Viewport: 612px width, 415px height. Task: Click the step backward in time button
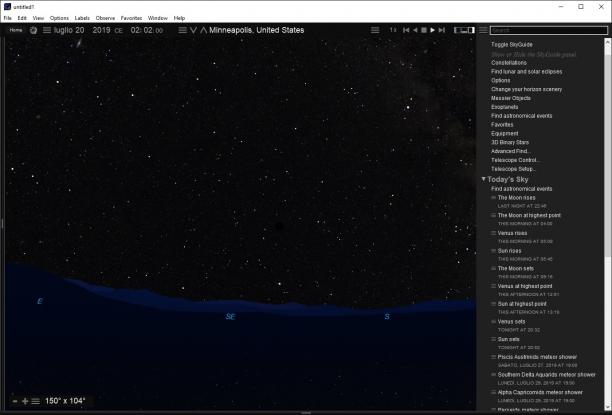pyautogui.click(x=406, y=30)
